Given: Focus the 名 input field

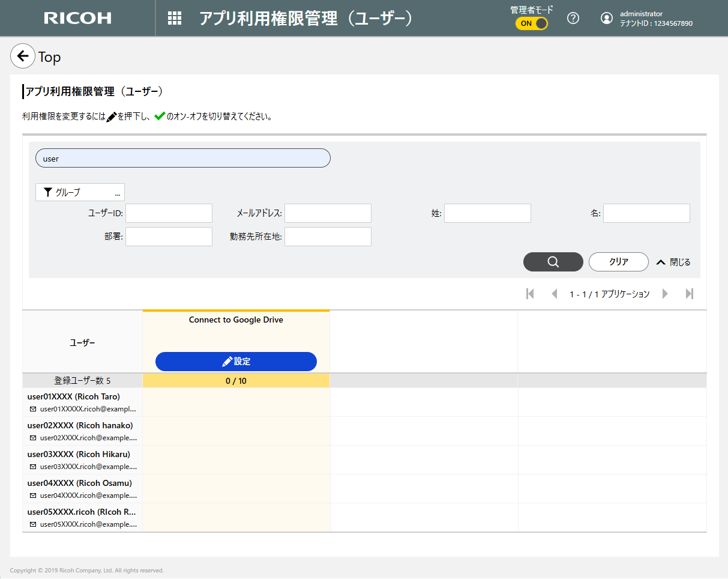Looking at the screenshot, I should coord(646,213).
